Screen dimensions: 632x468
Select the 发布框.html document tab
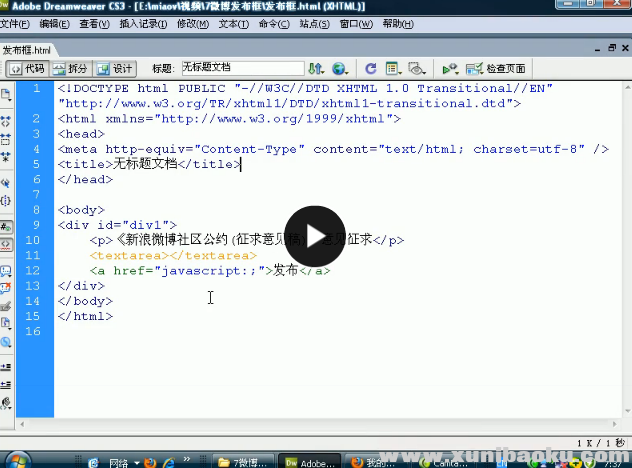(x=27, y=49)
